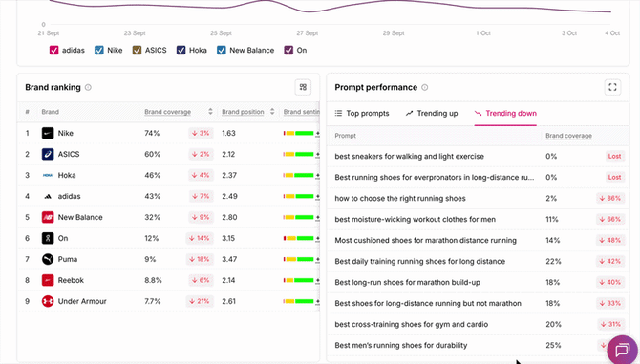Select the Trending down tab
The width and height of the screenshot is (640, 364).
click(505, 113)
